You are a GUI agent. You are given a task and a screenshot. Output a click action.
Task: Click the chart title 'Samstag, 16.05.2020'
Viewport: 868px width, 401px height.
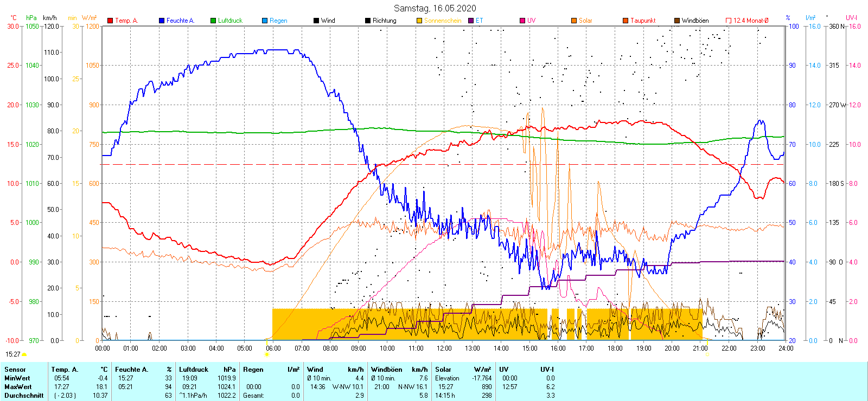tap(435, 8)
